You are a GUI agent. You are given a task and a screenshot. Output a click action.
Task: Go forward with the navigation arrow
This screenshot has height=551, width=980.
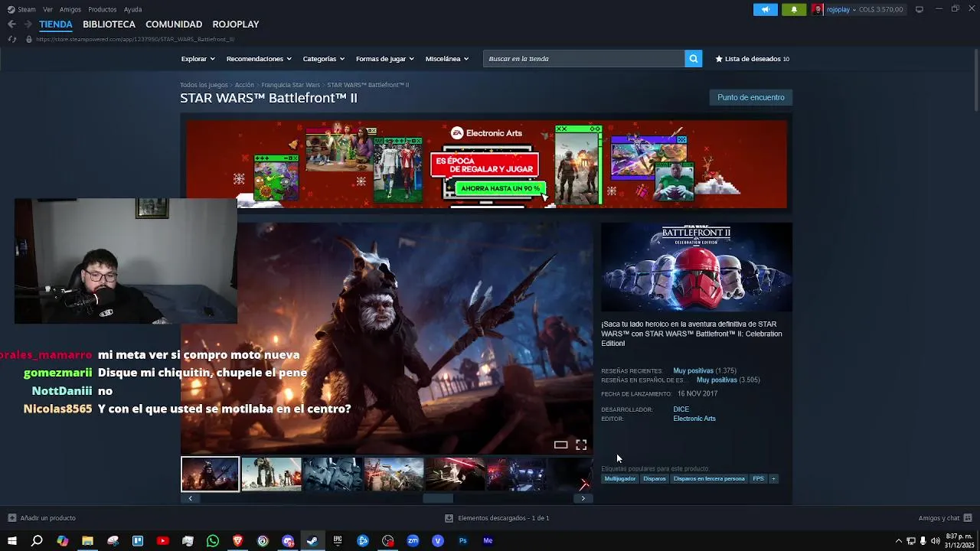coord(28,24)
